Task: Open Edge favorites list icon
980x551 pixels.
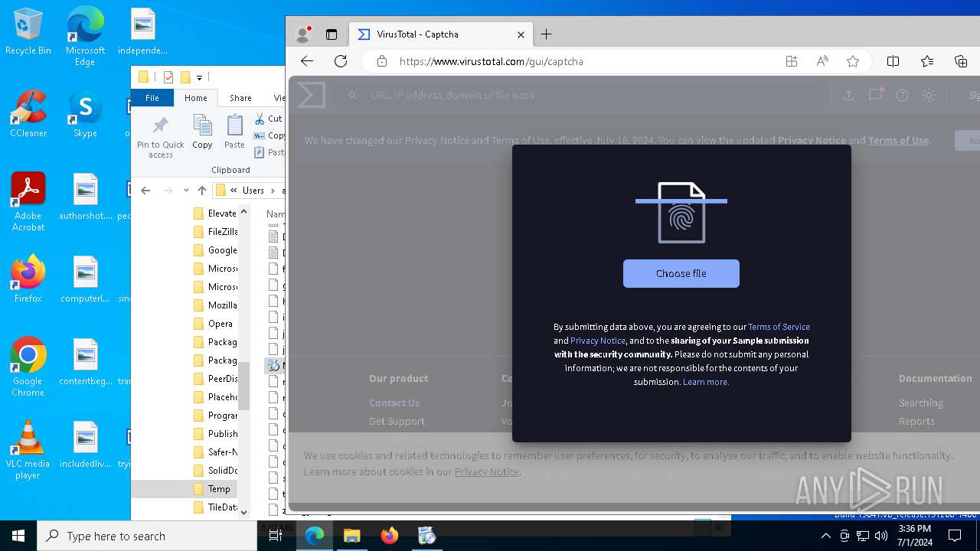Action: [927, 61]
